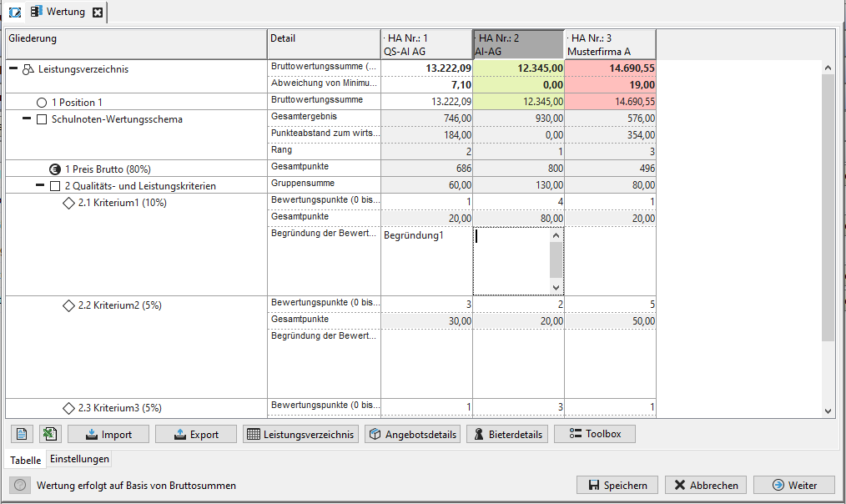This screenshot has height=504, width=846.
Task: Click Kriterium3 Bewertungspunkte value 3 for AI-AG
Action: (x=518, y=407)
